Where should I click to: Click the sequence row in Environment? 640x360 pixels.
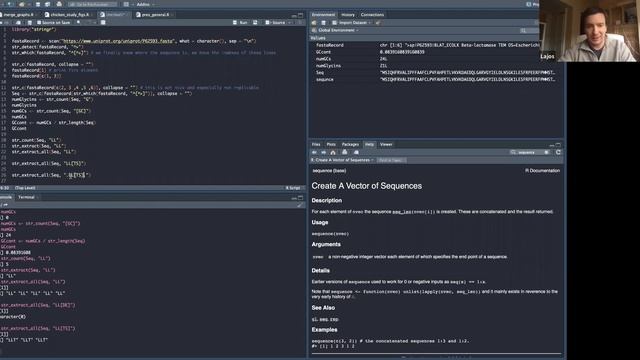(437, 80)
